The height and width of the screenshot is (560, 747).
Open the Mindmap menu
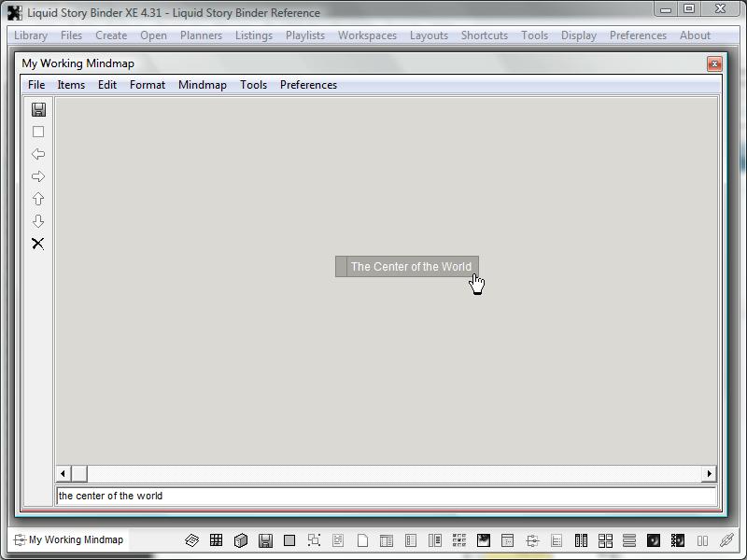[202, 85]
